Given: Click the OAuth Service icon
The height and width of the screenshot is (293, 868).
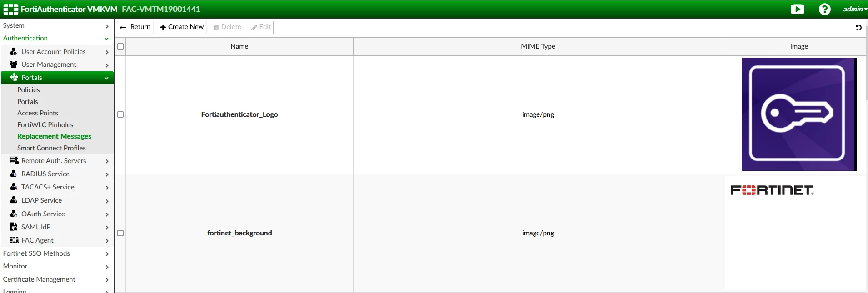Looking at the screenshot, I should pyautogui.click(x=14, y=214).
